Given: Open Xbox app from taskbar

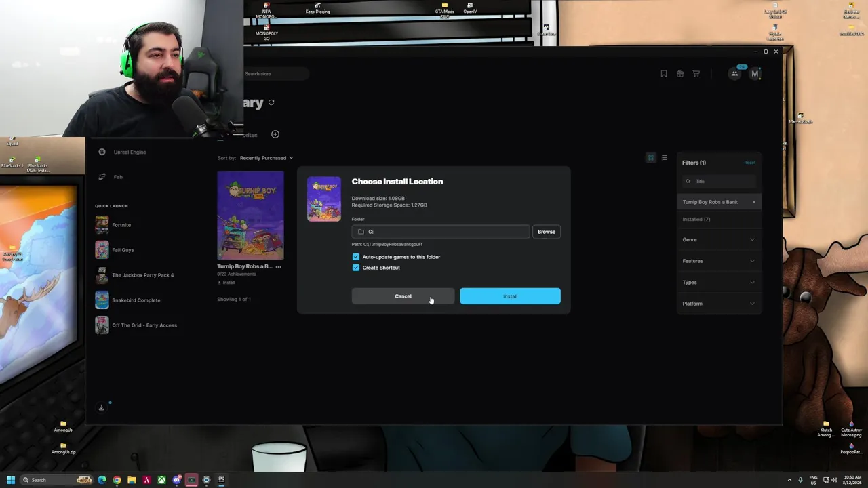Looking at the screenshot, I should [x=161, y=480].
